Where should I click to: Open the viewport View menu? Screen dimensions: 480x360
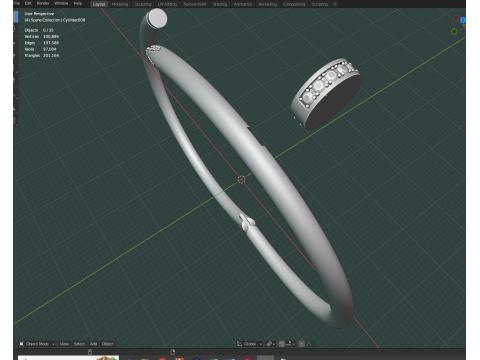point(64,344)
